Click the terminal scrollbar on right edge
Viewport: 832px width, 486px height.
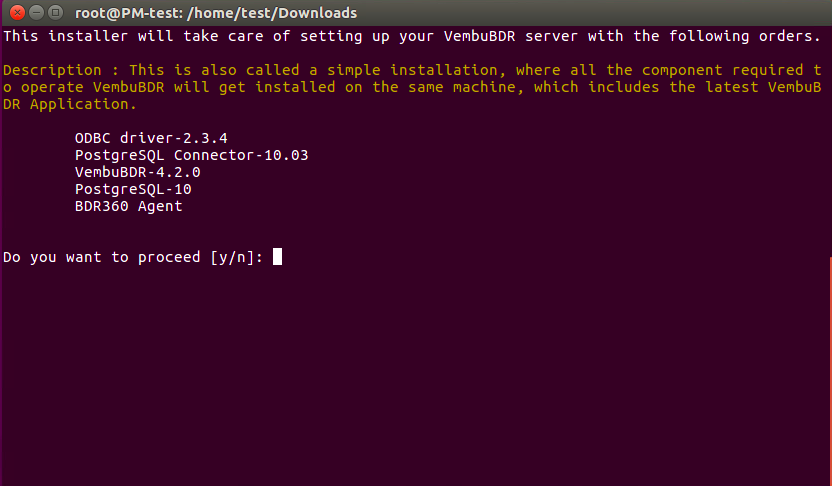(x=830, y=371)
